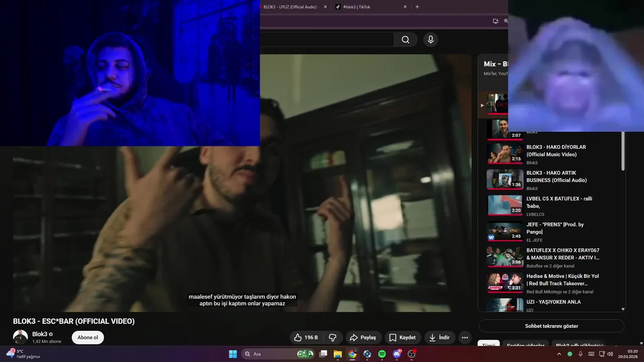
Task: Download the video with İndir button
Action: 440,337
